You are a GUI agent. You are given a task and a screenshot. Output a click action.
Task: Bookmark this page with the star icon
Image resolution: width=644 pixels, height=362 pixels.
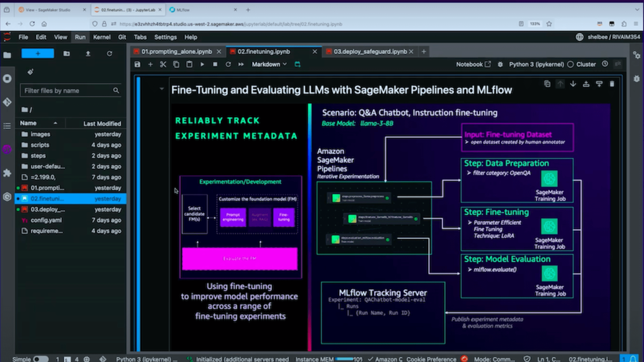click(549, 24)
